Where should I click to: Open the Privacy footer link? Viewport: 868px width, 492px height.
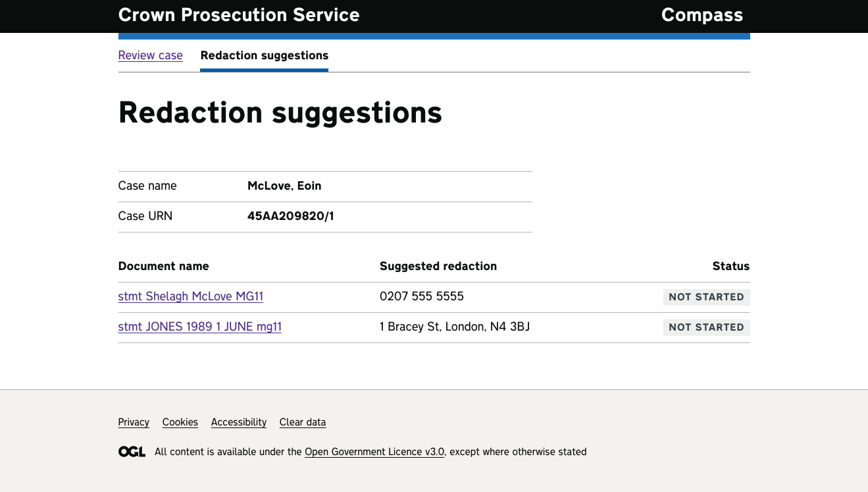pyautogui.click(x=134, y=422)
